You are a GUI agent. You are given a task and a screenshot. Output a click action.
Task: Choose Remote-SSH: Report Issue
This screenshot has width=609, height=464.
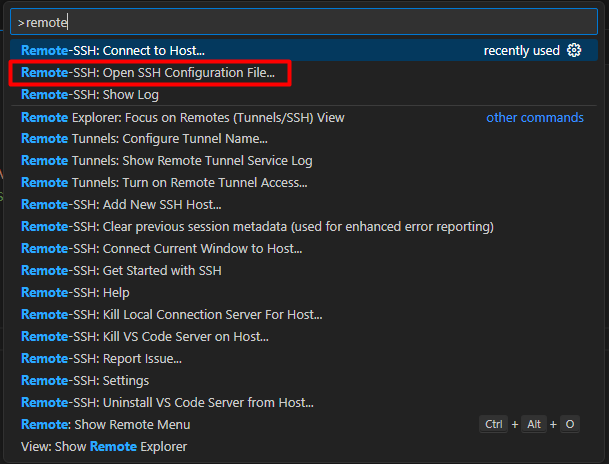[x=304, y=358]
